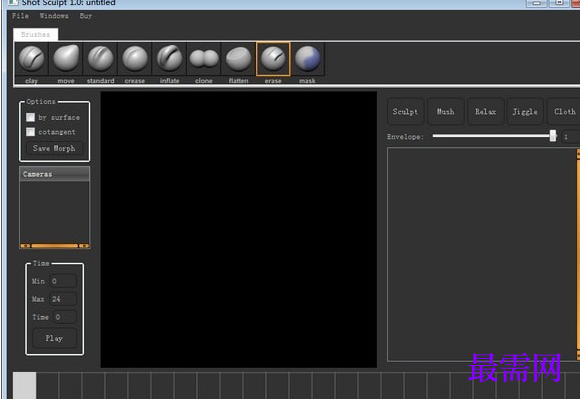Open the Windows menu

tap(54, 16)
